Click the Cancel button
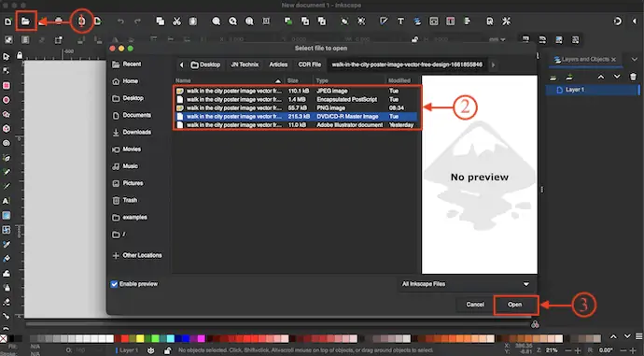This screenshot has height=356, width=644. [475, 305]
